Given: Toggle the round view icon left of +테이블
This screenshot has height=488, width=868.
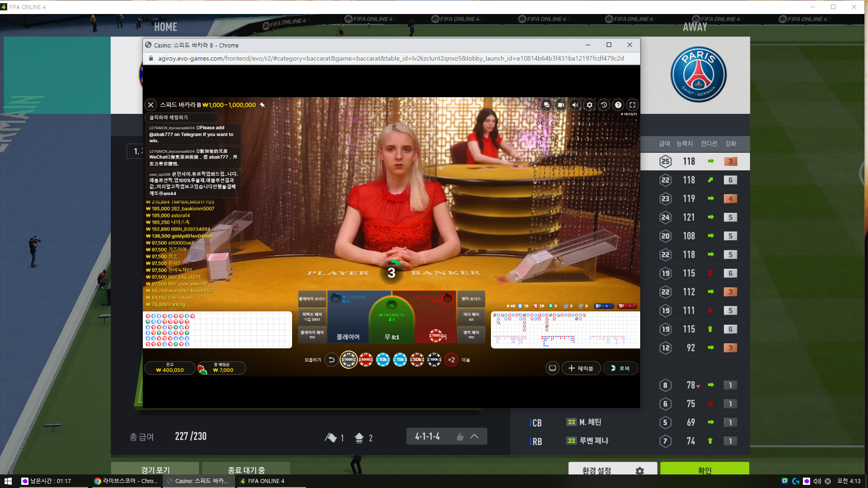Looking at the screenshot, I should coord(552,368).
